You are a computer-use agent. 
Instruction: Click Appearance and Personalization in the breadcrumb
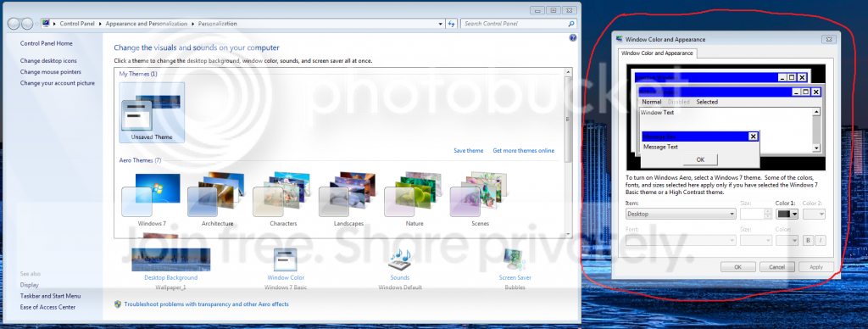(x=147, y=24)
